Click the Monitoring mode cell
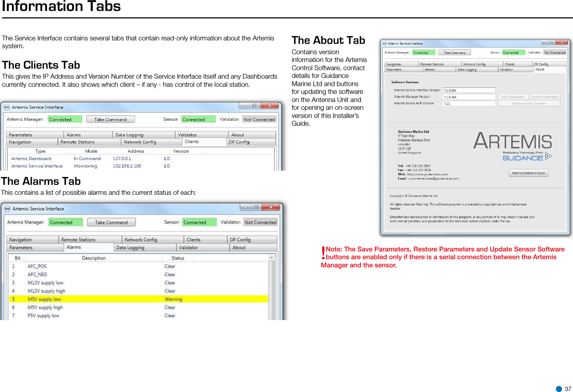The height and width of the screenshot is (392, 573). (85, 166)
